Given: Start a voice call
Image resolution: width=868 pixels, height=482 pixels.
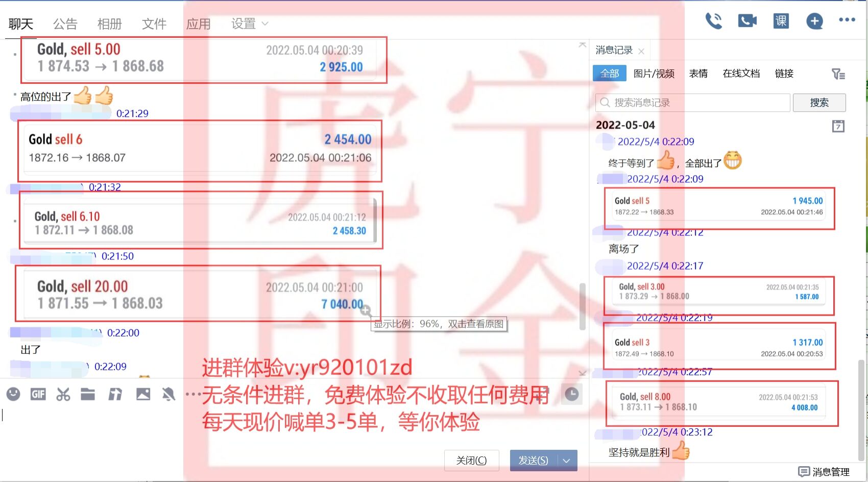Looking at the screenshot, I should coord(713,21).
